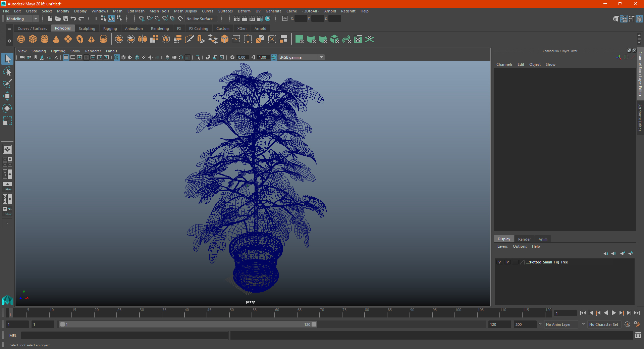Create a polygon pipe from shelf
The image size is (644, 349).
pyautogui.click(x=103, y=39)
